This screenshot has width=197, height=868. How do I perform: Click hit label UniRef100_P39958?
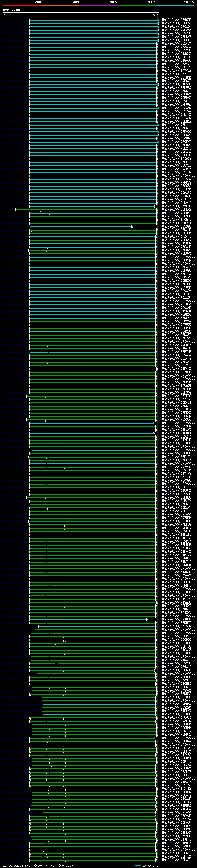point(177,420)
